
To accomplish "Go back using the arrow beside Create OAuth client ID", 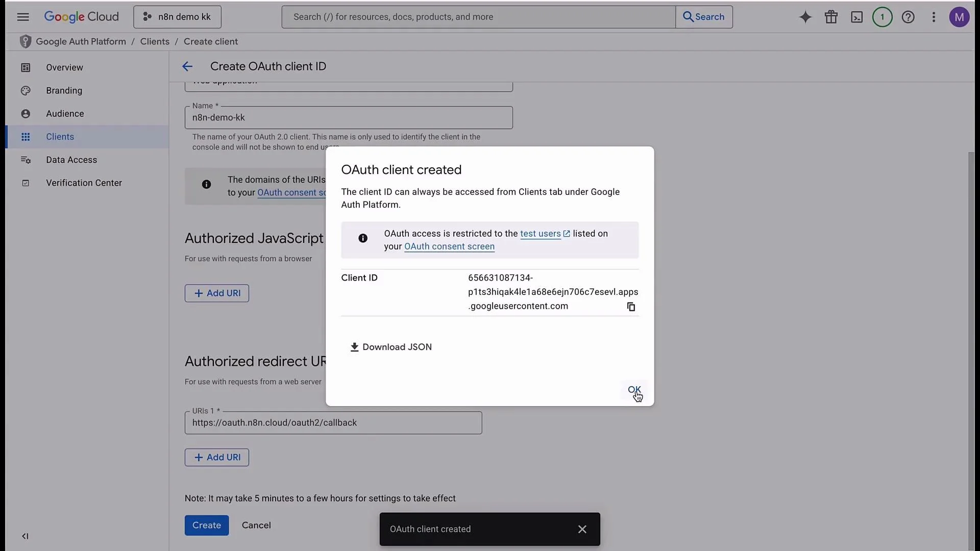I will 187,66.
